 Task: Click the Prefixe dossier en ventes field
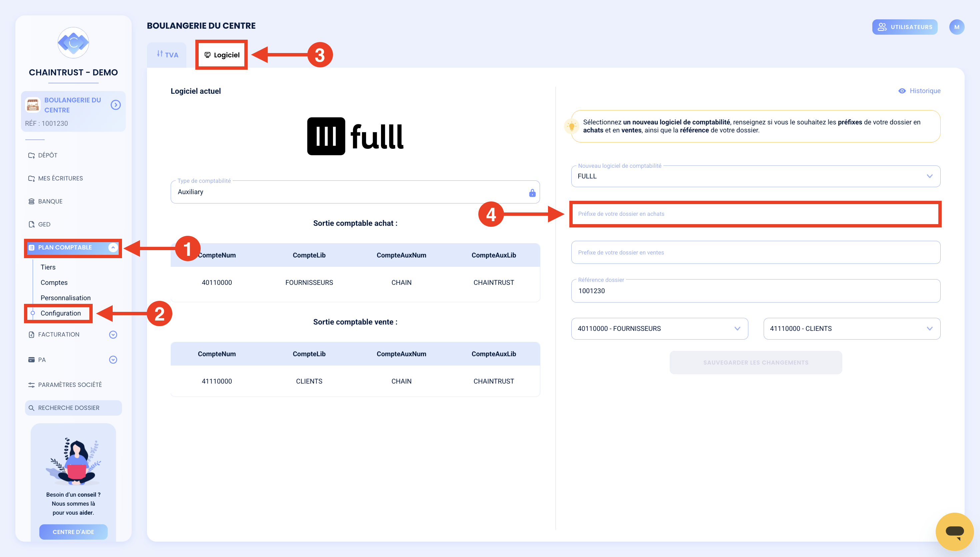coord(756,252)
